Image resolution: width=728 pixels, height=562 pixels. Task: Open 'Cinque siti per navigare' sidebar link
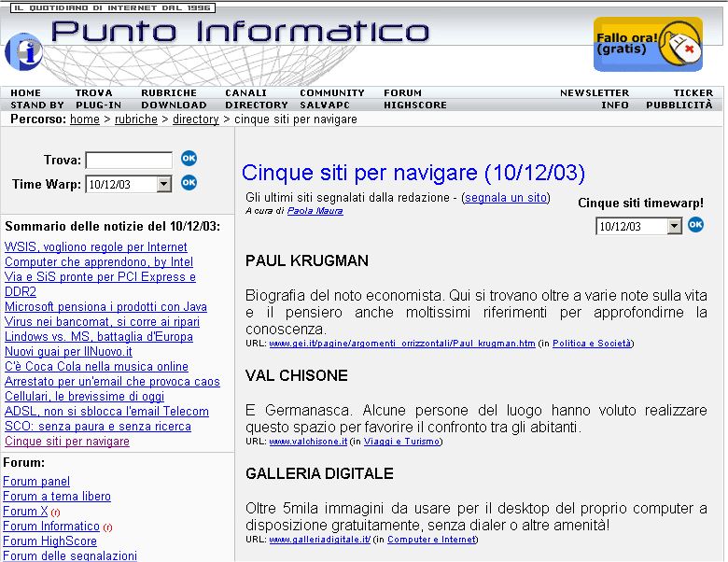coord(67,442)
